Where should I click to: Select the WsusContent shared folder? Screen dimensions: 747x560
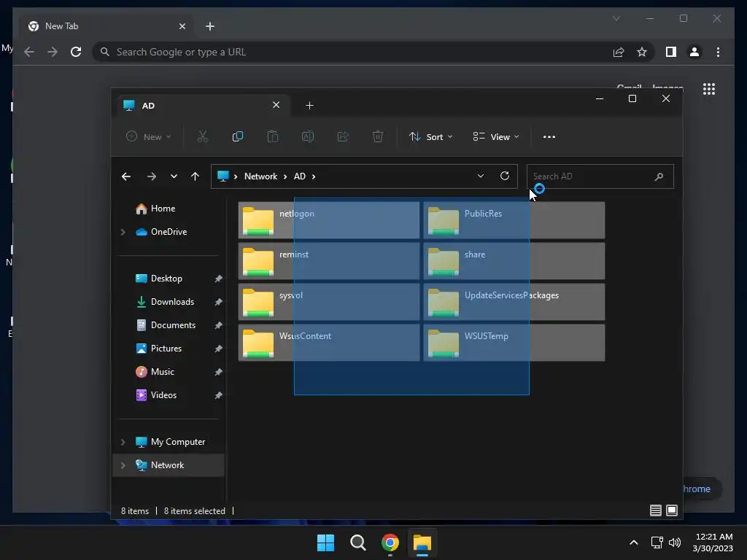329,343
